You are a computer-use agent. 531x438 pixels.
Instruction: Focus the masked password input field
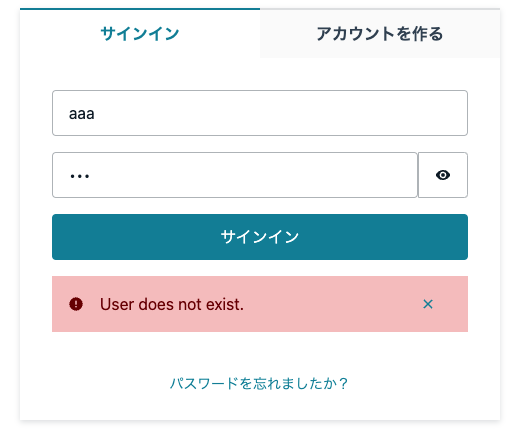click(235, 175)
